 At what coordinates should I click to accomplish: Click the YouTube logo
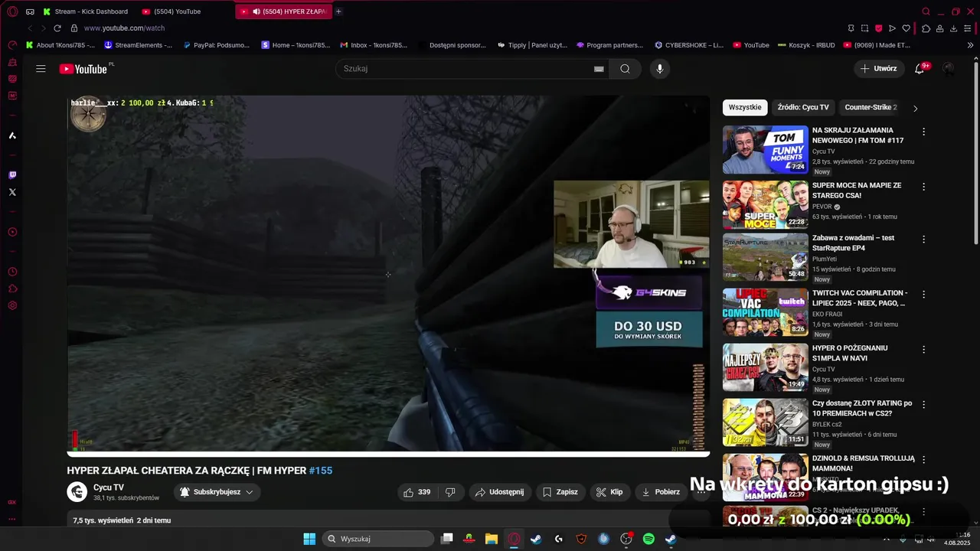[83, 69]
